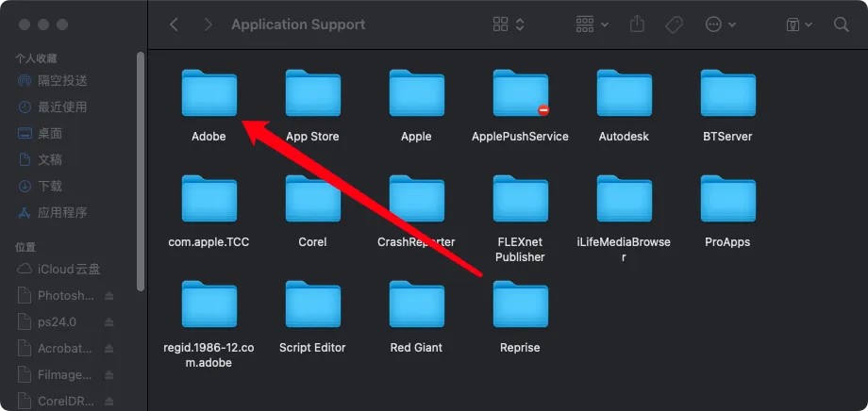This screenshot has height=411, width=868.
Task: Go back with the left chevron
Action: coord(174,25)
